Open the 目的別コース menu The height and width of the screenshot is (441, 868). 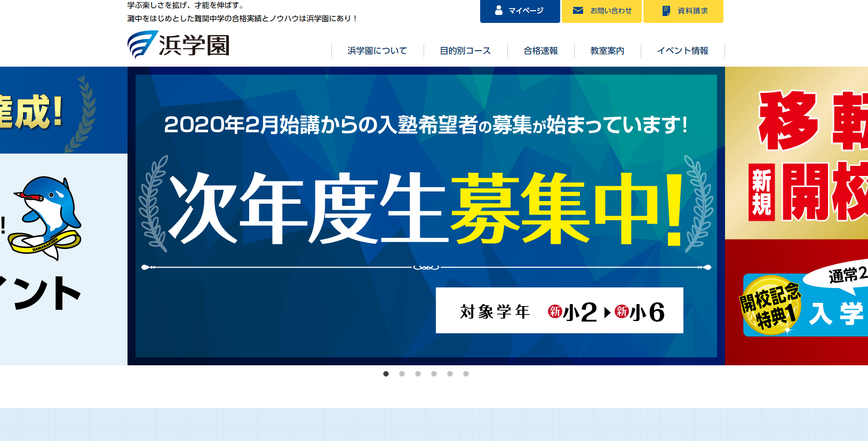pos(465,51)
